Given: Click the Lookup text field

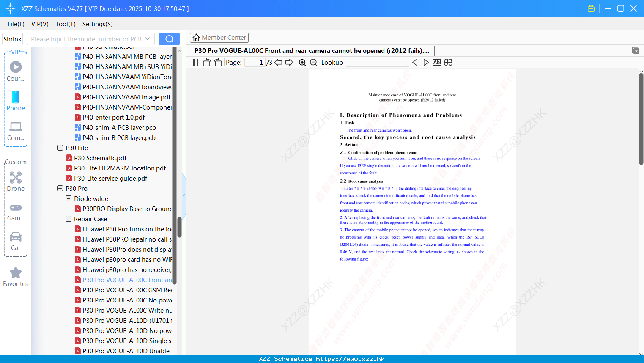Looking at the screenshot, I should 378,63.
